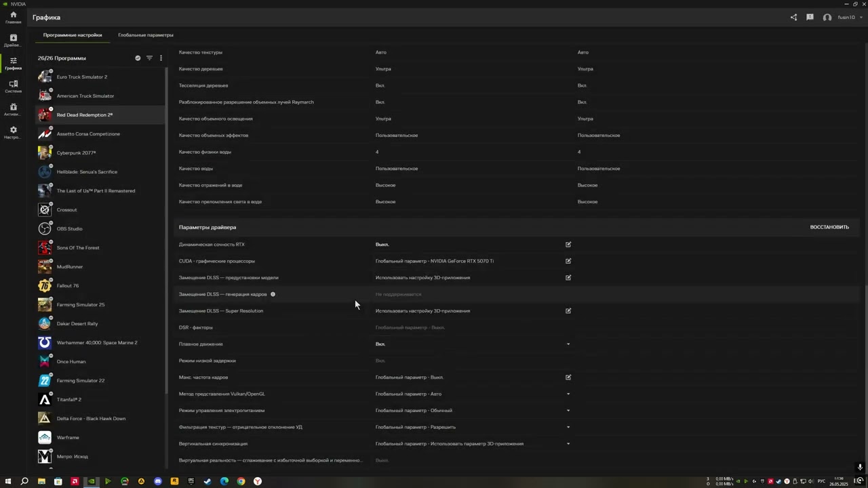The image size is (868, 488).
Task: Click the program list scrollbar
Action: point(167,230)
